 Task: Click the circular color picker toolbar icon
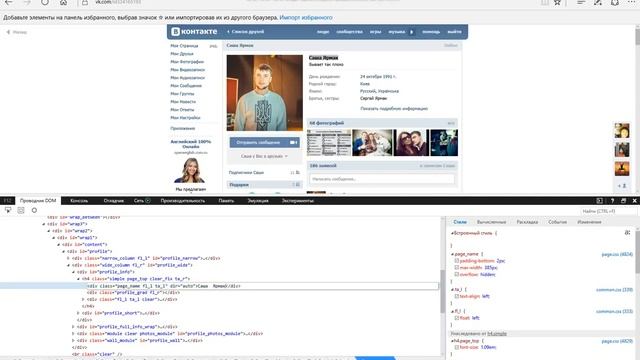[34, 210]
